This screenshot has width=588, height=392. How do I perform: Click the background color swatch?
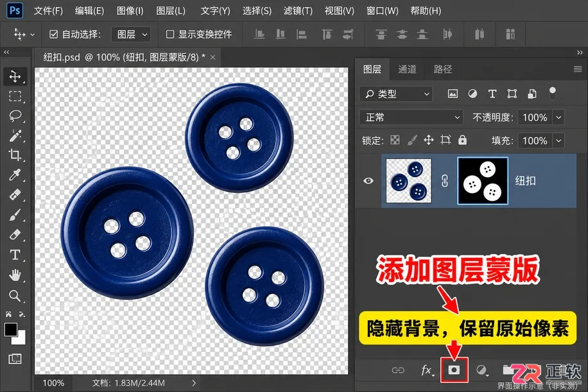coord(21,340)
